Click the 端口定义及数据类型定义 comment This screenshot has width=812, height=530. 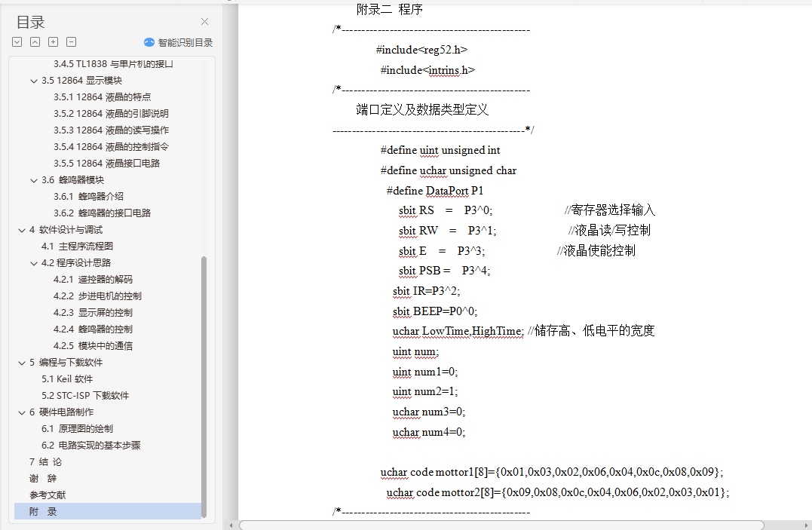coord(422,110)
